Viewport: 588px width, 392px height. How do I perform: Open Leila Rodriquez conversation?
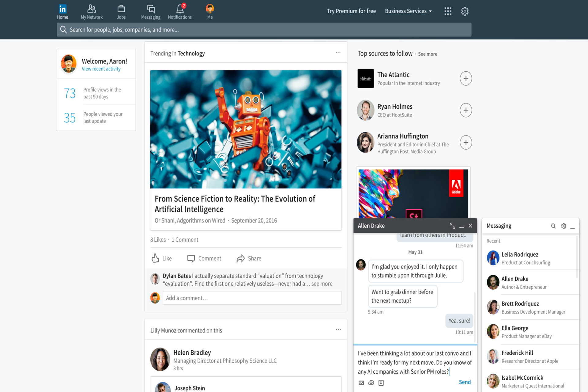[531, 258]
